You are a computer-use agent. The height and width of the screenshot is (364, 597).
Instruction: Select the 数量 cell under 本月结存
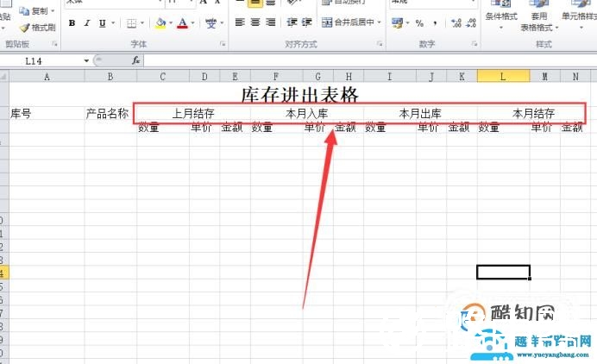[x=503, y=127]
